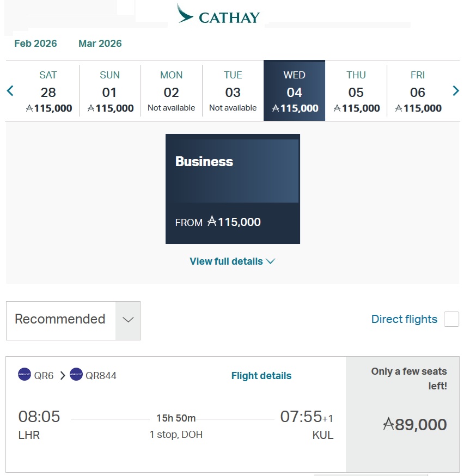Switch to Mar 2026 month
The image size is (464, 476).
click(100, 44)
